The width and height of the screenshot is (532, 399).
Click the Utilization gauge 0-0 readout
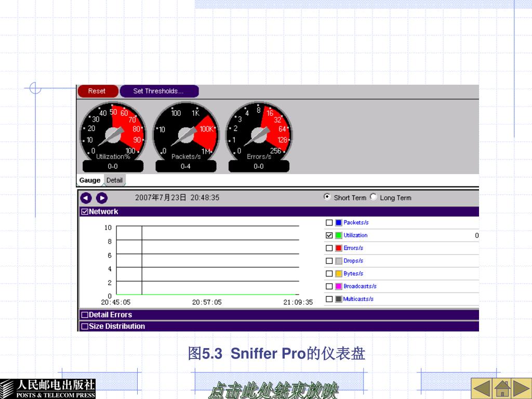pyautogui.click(x=113, y=166)
